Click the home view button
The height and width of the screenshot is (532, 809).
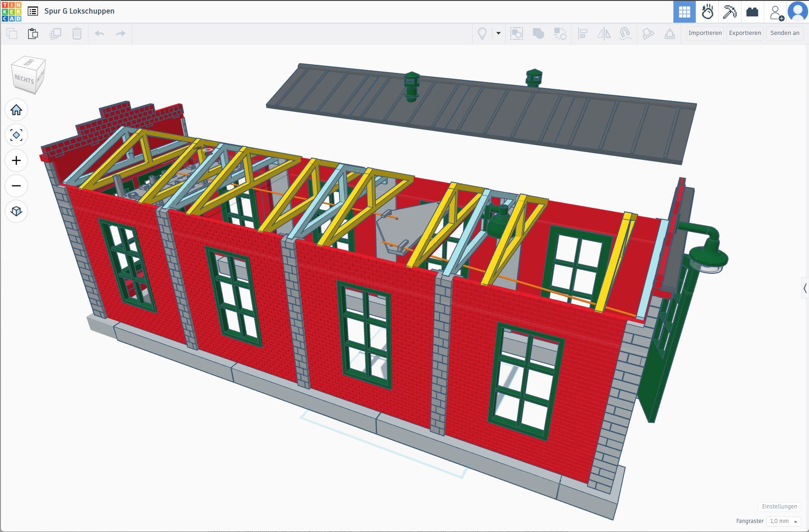(x=16, y=110)
